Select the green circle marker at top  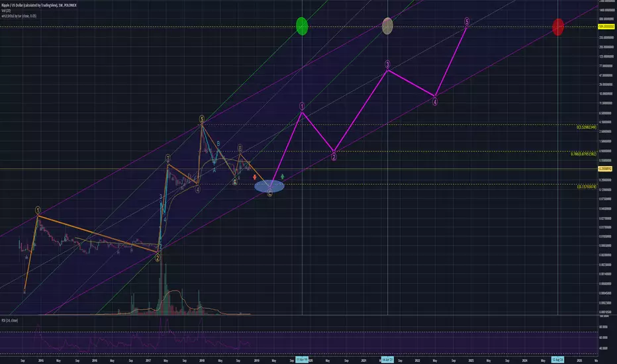[x=302, y=26]
